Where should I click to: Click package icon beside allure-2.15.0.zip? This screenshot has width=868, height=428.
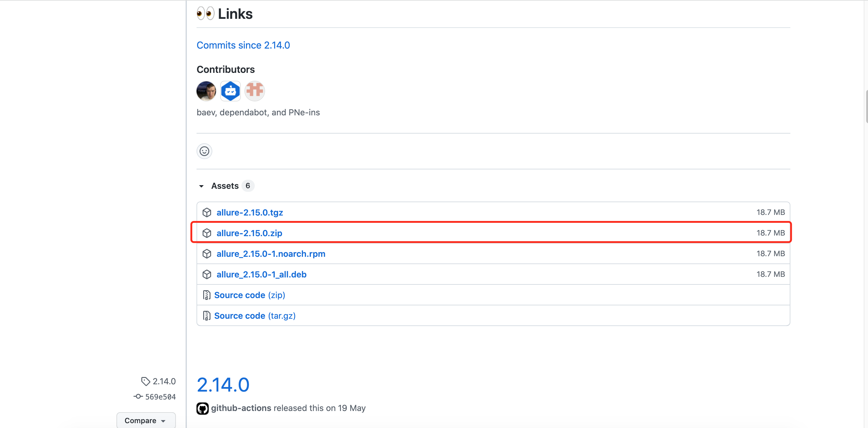[x=207, y=233]
